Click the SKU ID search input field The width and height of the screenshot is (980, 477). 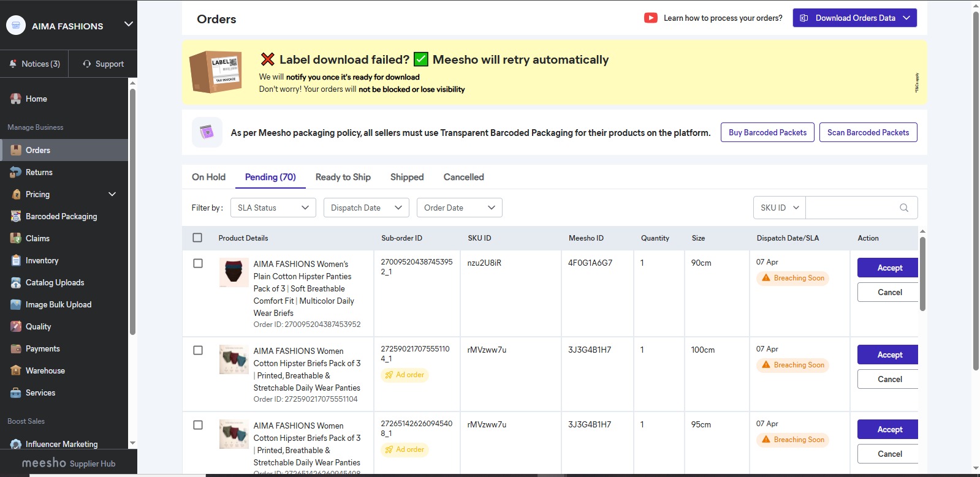pyautogui.click(x=851, y=208)
